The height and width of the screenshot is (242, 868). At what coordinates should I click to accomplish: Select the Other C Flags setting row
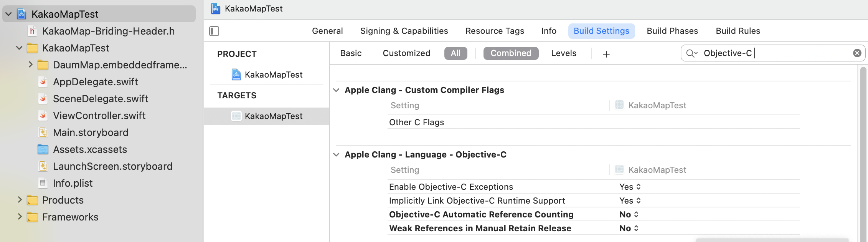(593, 122)
